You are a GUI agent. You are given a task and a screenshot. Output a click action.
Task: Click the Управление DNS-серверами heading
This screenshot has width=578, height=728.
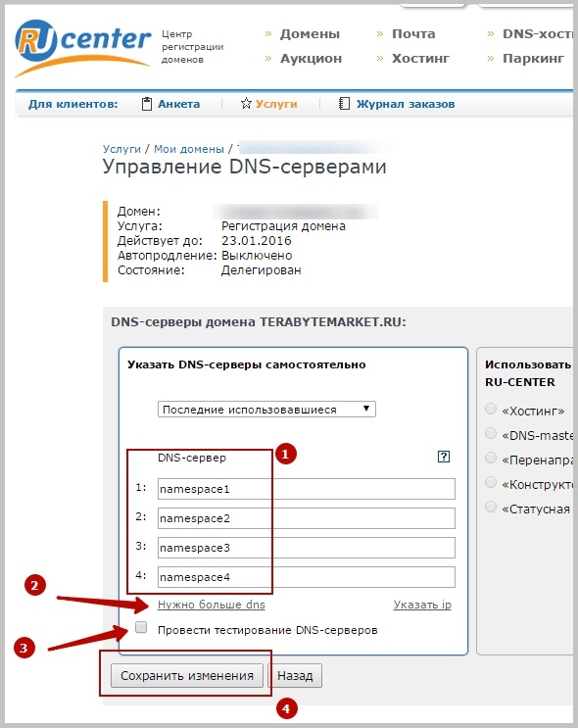(x=244, y=167)
